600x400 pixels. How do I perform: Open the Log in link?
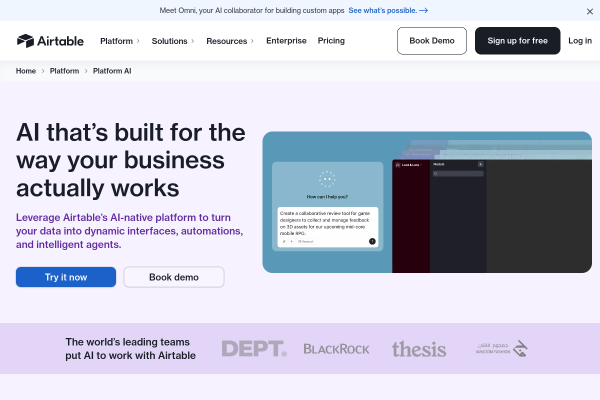pyautogui.click(x=580, y=41)
